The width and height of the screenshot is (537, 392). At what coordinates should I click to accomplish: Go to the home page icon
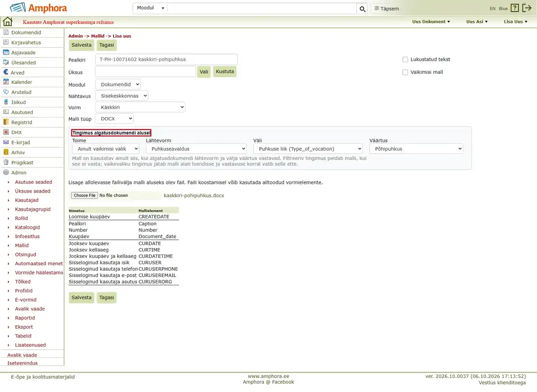point(7,21)
